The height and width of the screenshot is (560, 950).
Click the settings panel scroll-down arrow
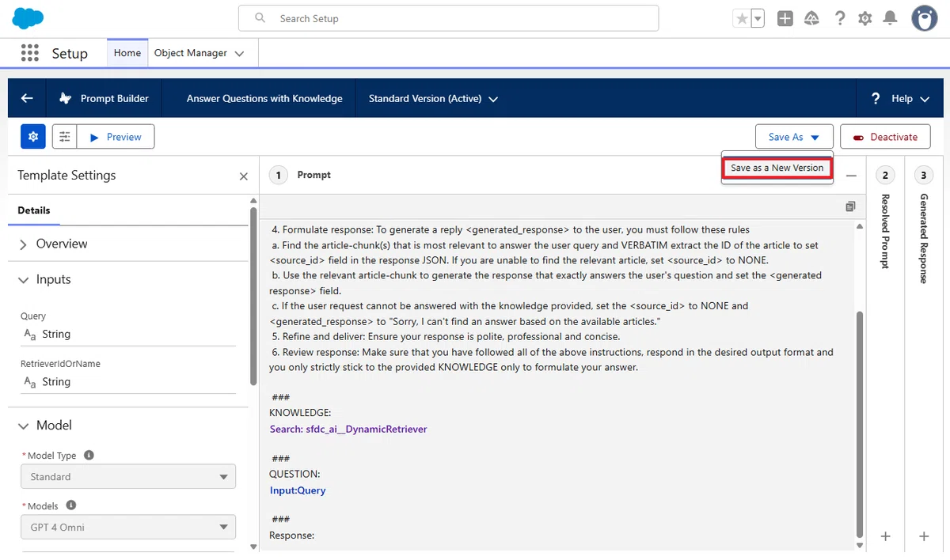253,547
